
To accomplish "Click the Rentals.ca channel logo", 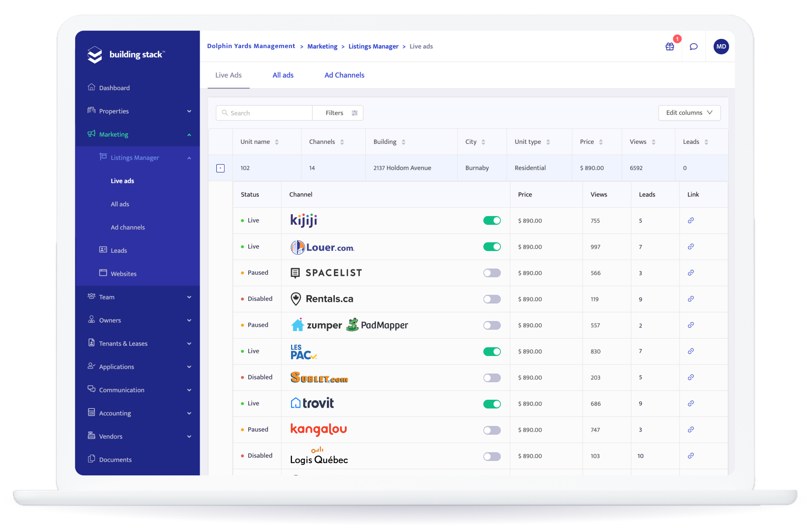I will [322, 299].
